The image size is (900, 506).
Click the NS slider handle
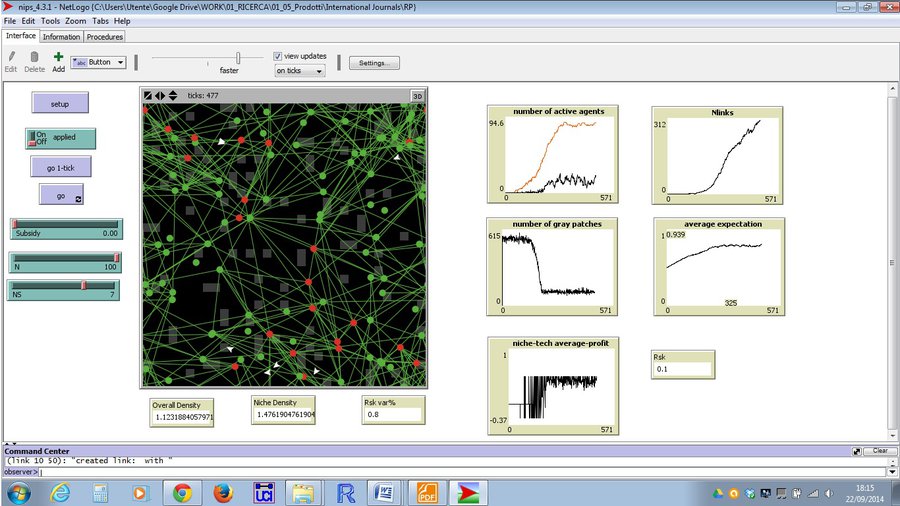coord(84,285)
